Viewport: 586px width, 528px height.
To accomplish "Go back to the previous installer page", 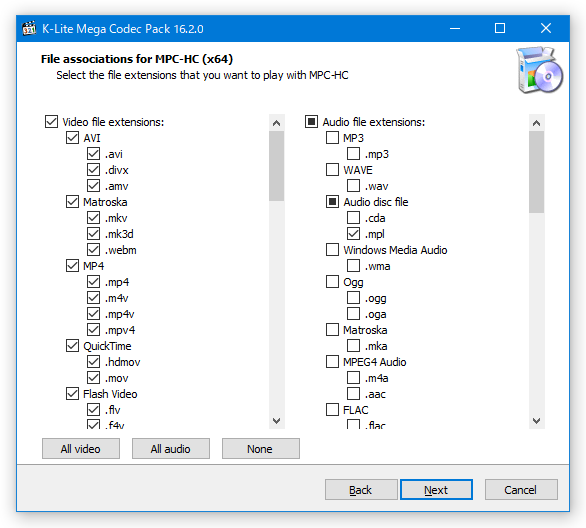I will [361, 490].
